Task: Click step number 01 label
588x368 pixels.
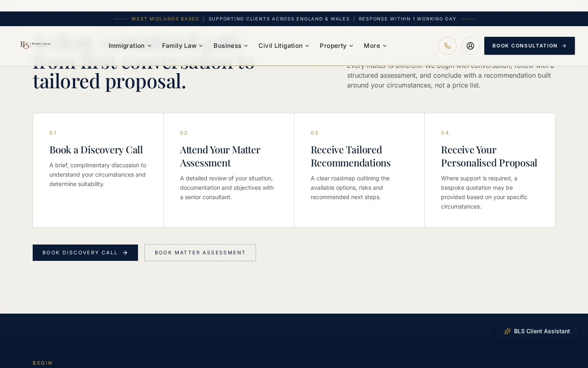Action: click(53, 133)
